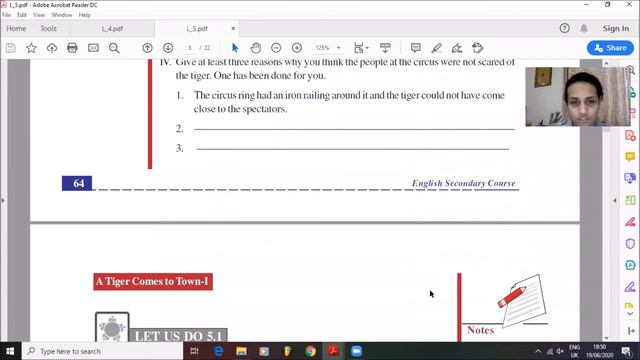
Task: Click the upload to cloud icon
Action: pyautogui.click(x=52, y=48)
